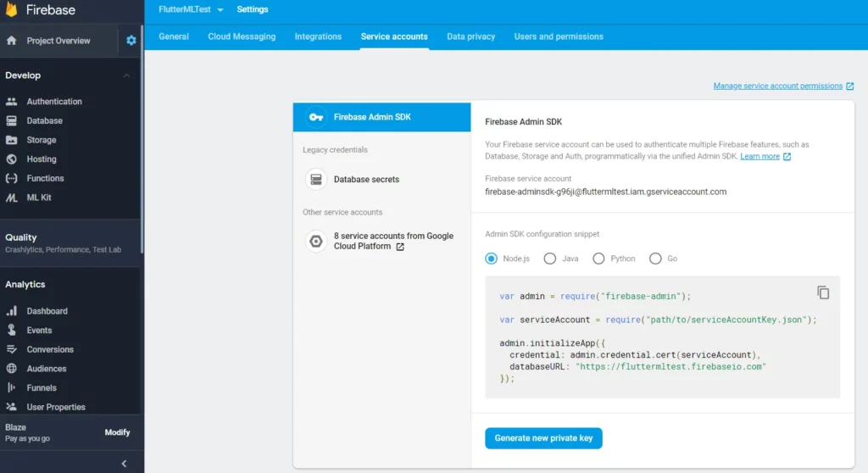Select Database secrets legacy credentials
This screenshot has width=868, height=473.
coord(382,180)
